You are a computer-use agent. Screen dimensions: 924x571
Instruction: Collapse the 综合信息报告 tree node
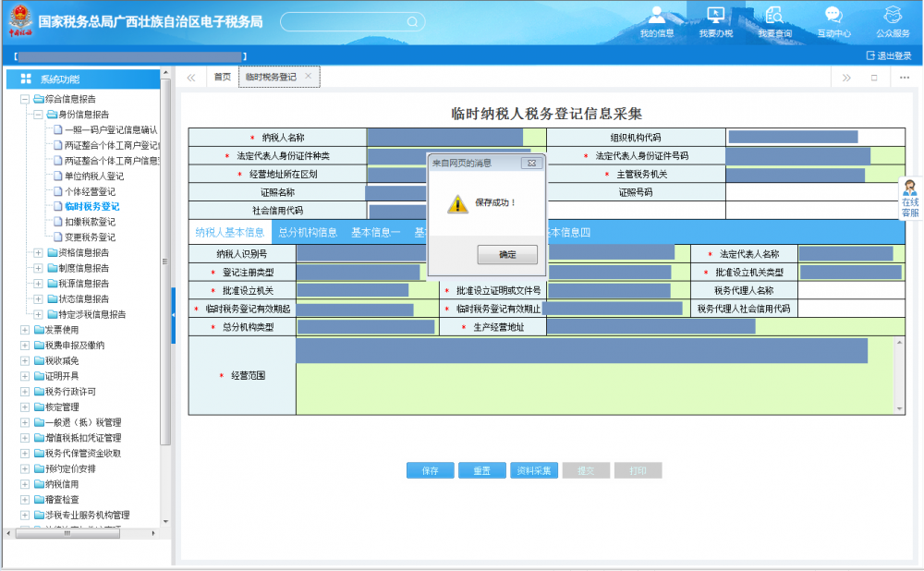pos(25,99)
